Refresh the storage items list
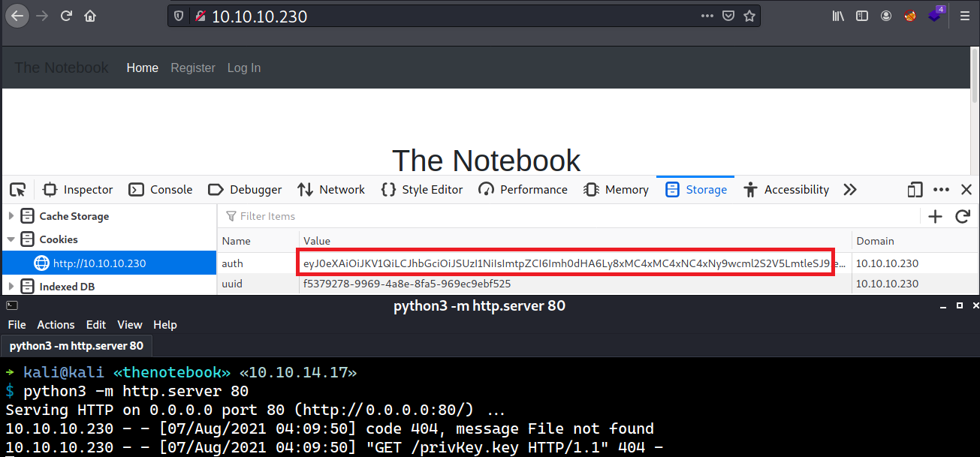Viewport: 980px width, 457px height. point(962,217)
